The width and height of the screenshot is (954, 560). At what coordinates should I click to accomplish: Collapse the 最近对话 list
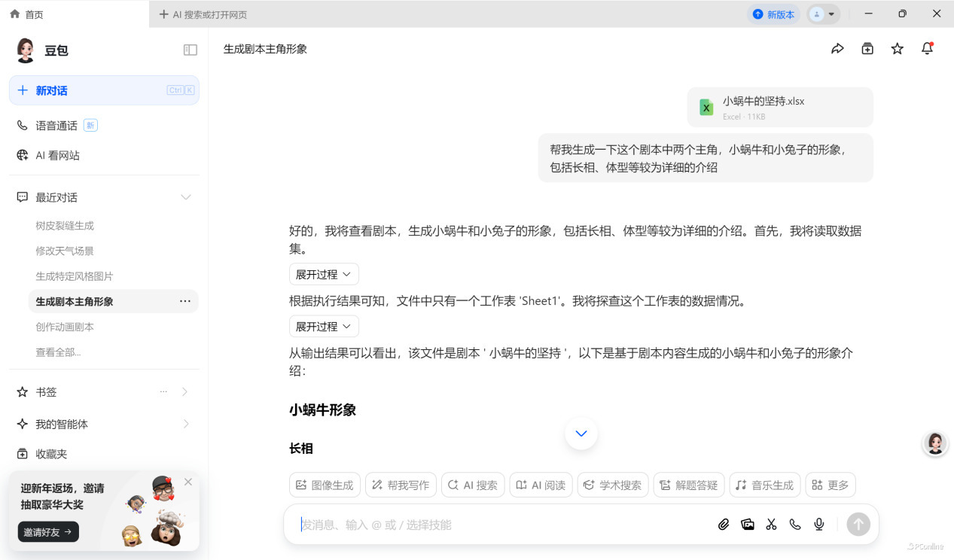[185, 197]
